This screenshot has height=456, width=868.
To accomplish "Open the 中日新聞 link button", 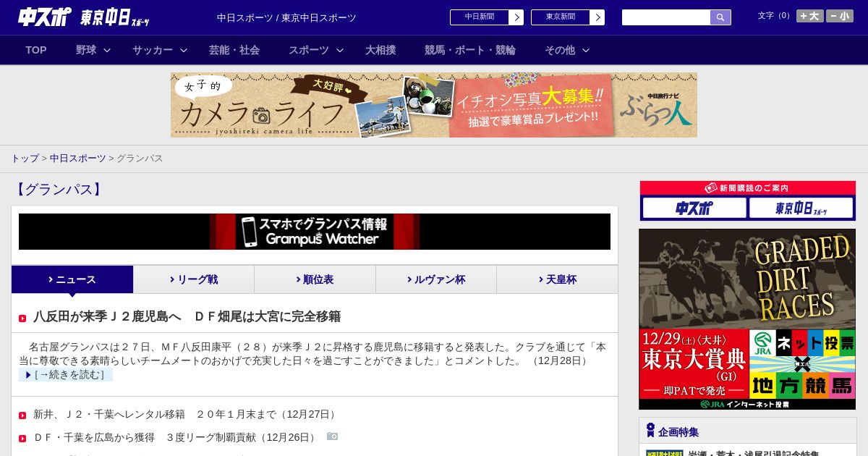I will 480,17.
